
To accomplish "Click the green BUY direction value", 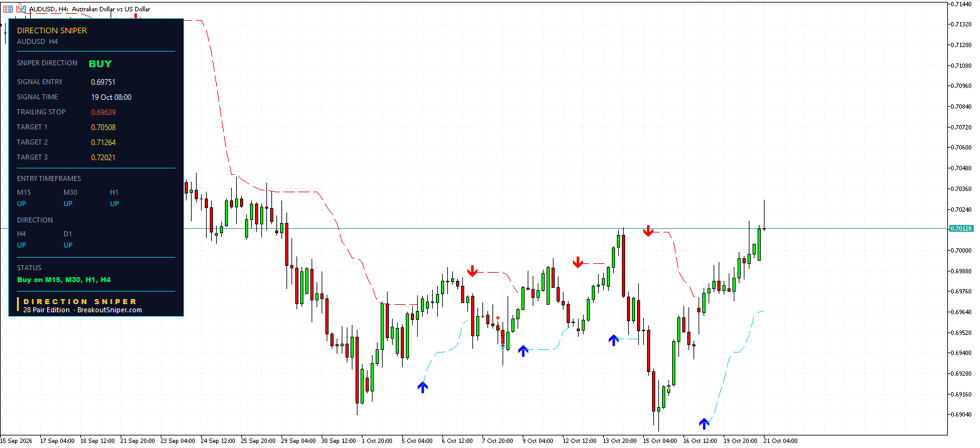I will point(100,63).
